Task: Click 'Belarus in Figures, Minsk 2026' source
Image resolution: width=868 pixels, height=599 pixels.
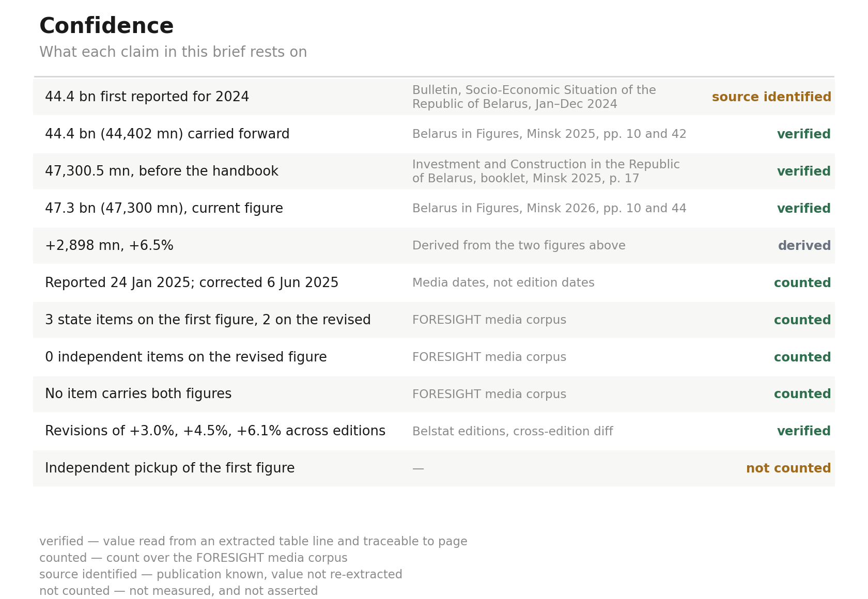Action: (549, 209)
